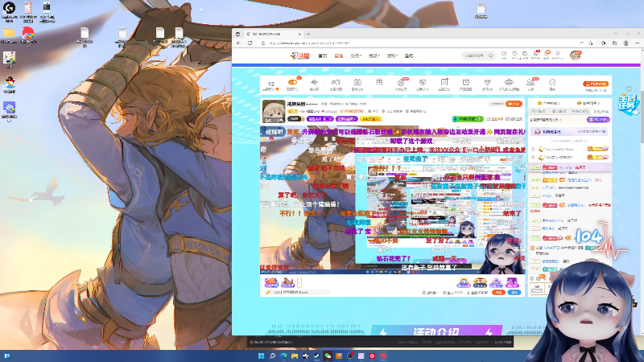This screenshot has height=362, width=644.
Task: Select the orange 直播 nav item
Action: pos(338,56)
